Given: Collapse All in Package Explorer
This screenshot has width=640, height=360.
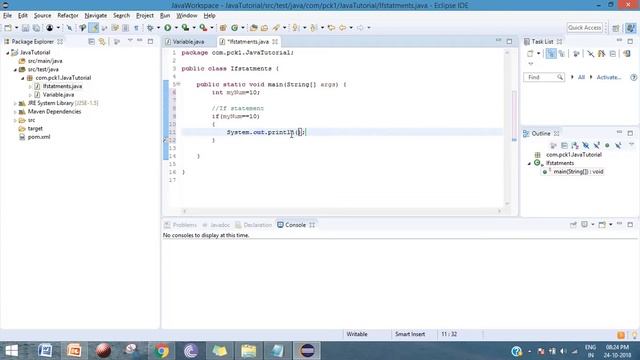Looking at the screenshot, I should click(91, 42).
